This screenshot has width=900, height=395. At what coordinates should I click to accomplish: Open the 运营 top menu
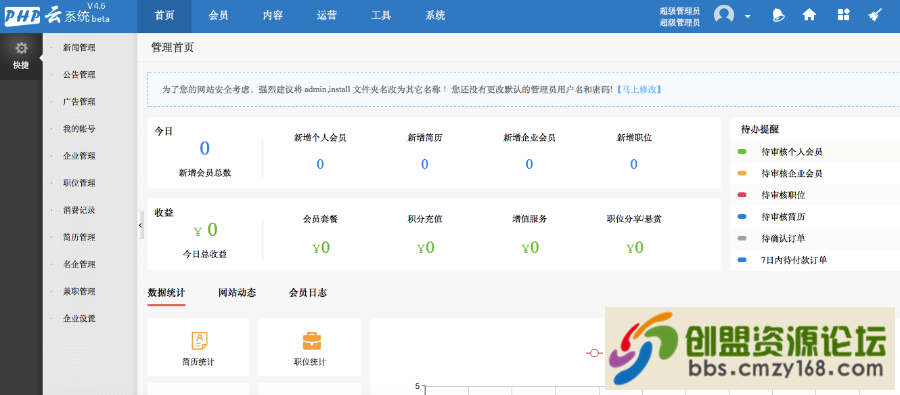point(327,16)
